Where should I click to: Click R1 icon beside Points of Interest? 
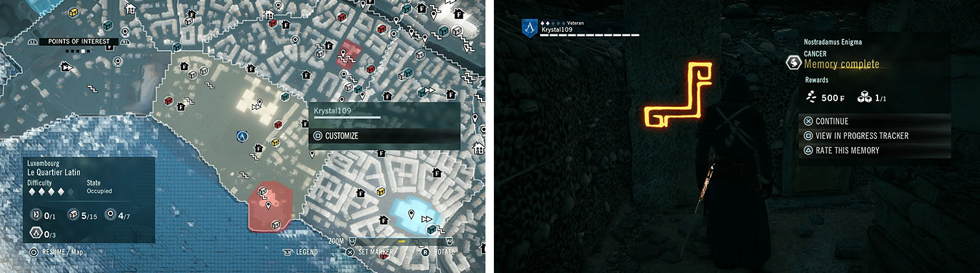tap(124, 42)
